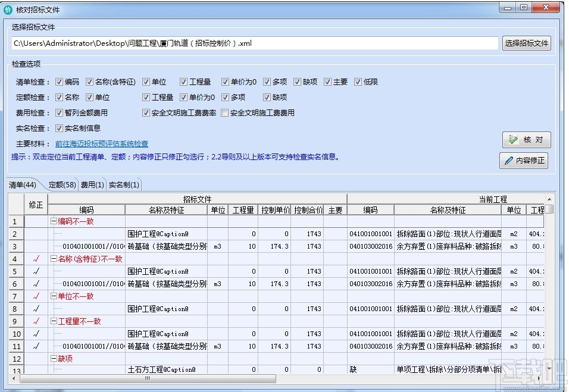
Task: Click the application icon in the title bar
Action: click(x=8, y=8)
